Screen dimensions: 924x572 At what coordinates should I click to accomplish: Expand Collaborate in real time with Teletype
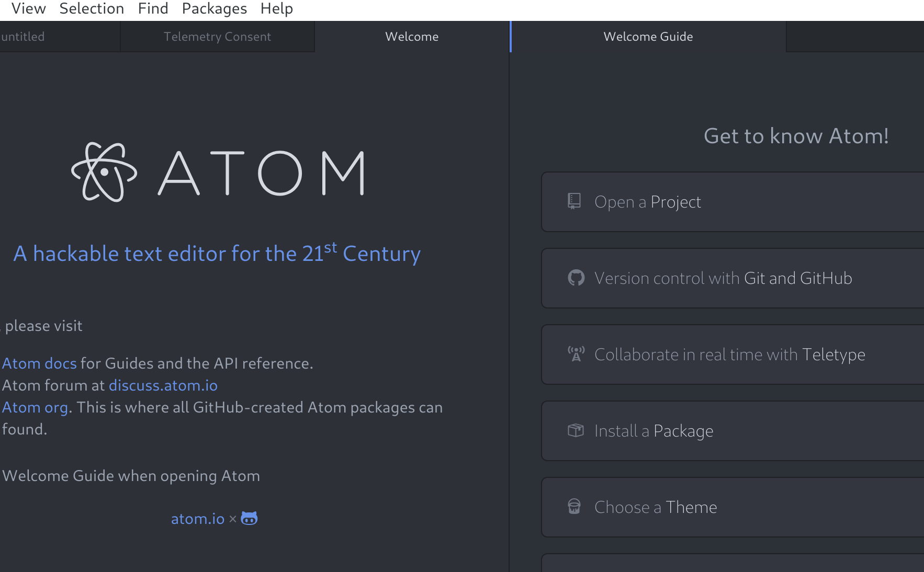click(x=733, y=354)
